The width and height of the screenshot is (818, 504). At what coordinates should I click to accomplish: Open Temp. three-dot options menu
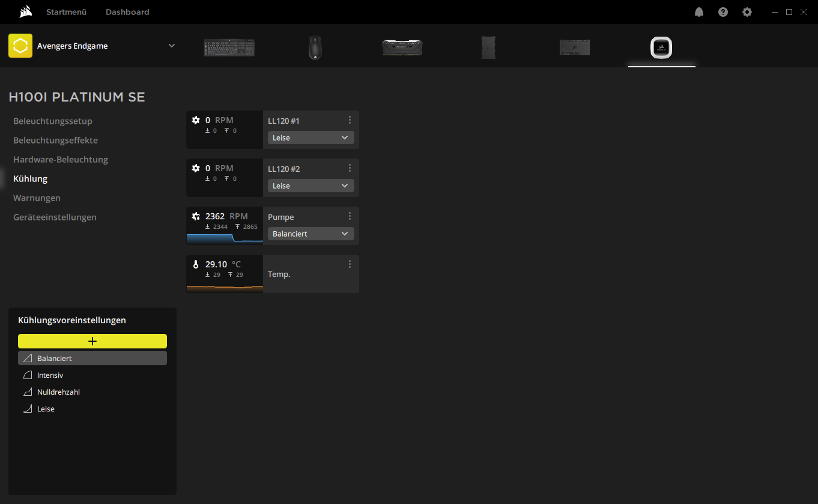point(350,264)
